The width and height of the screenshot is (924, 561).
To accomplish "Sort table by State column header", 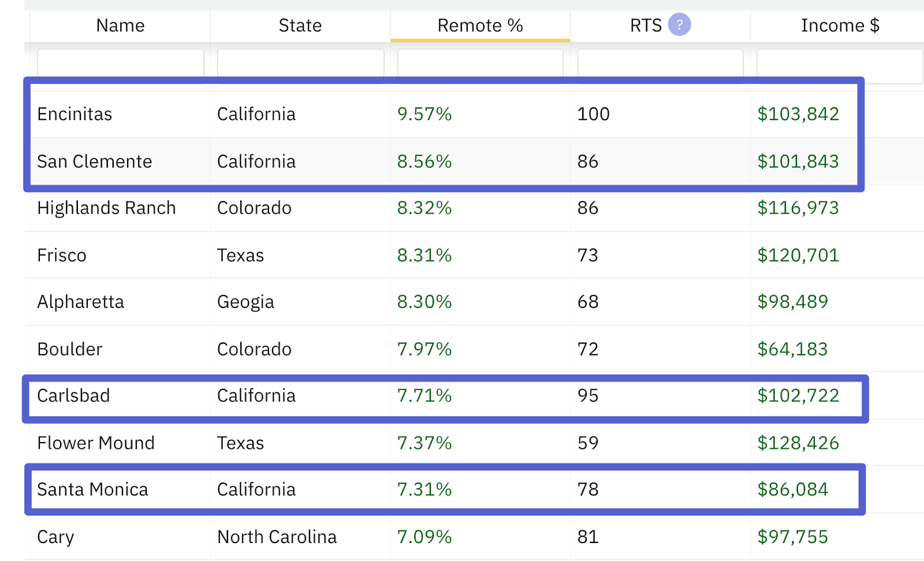I will 300,25.
